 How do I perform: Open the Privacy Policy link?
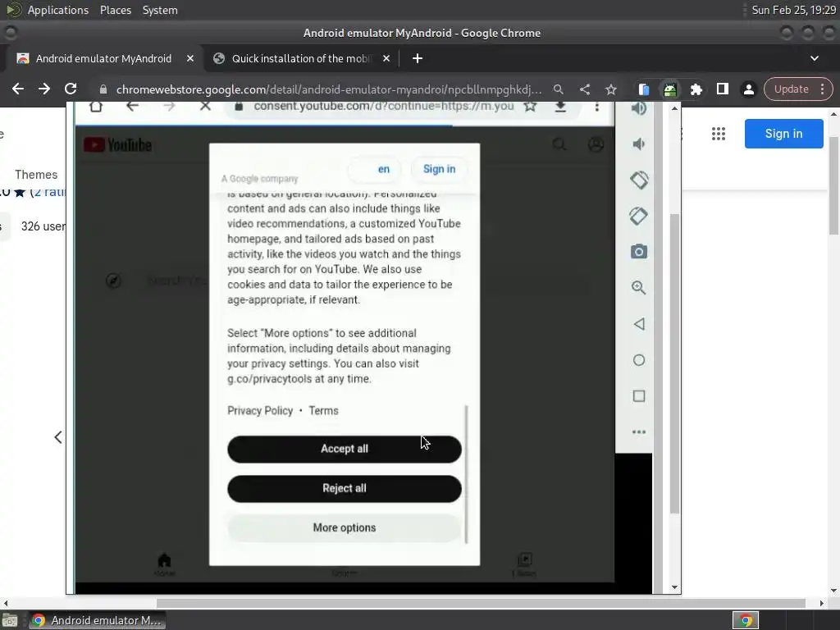[x=260, y=411]
